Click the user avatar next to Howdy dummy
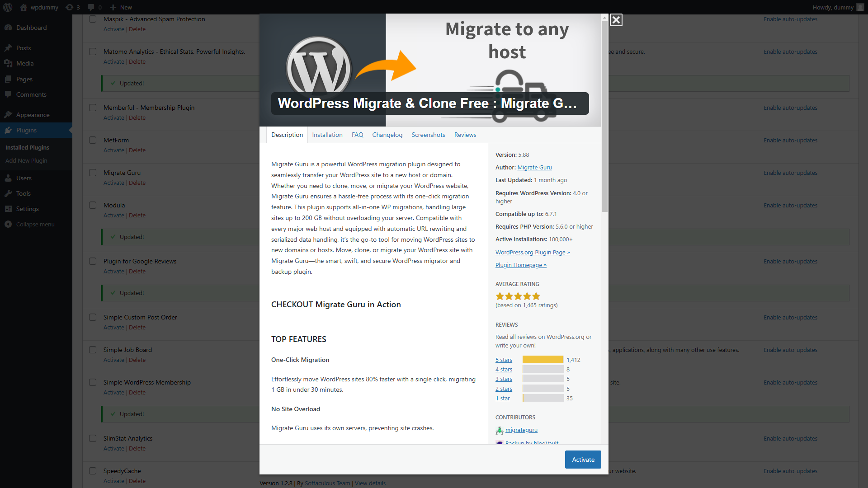The image size is (868, 488). click(860, 7)
